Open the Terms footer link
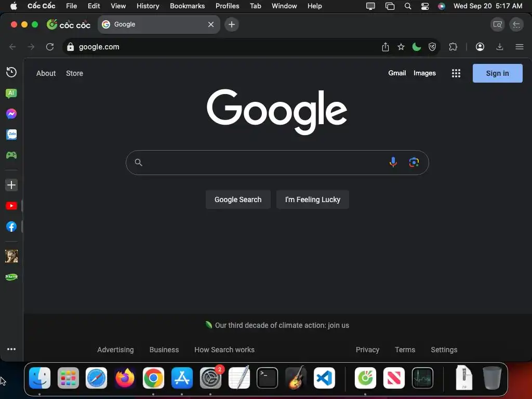 [405, 350]
